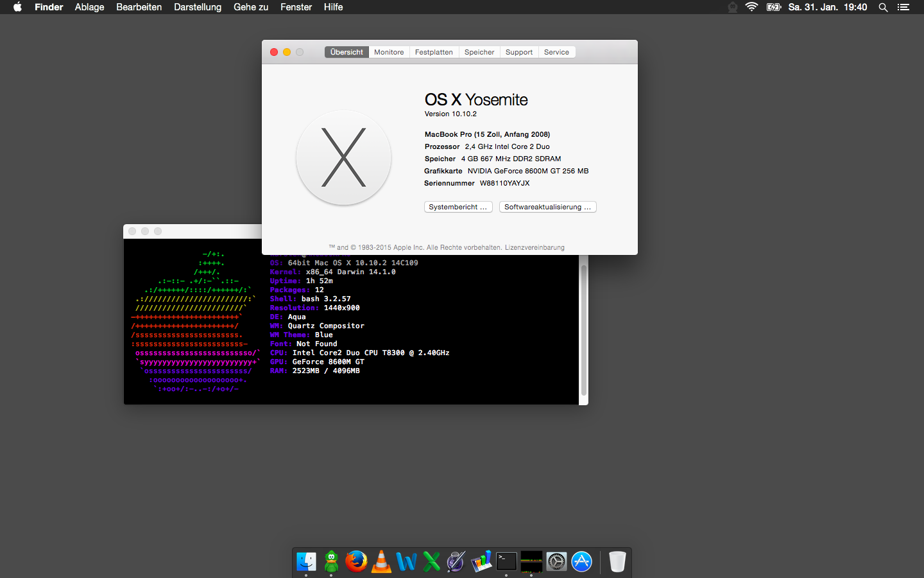Screen dimensions: 924x578
Task: Open Notification Center list icon
Action: [x=903, y=7]
